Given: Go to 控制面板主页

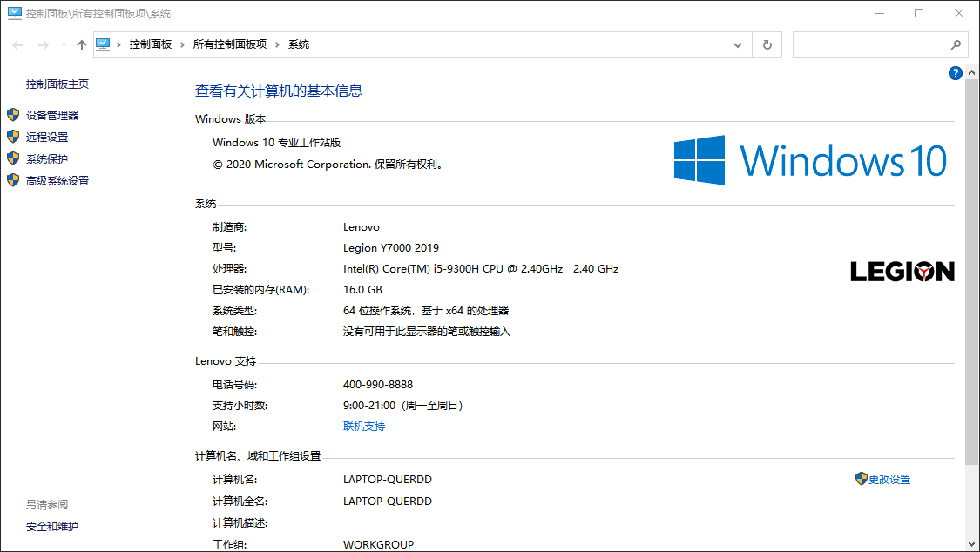Looking at the screenshot, I should click(x=57, y=84).
